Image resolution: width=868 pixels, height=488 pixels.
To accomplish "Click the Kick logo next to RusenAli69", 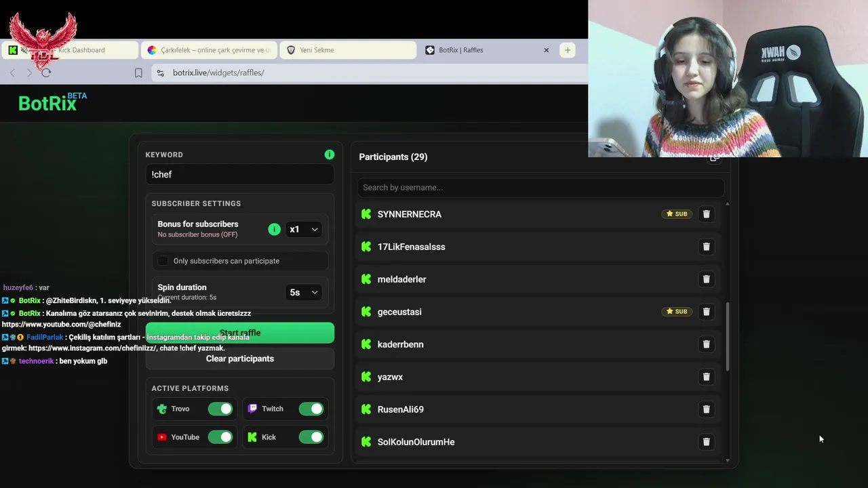I will (x=366, y=409).
